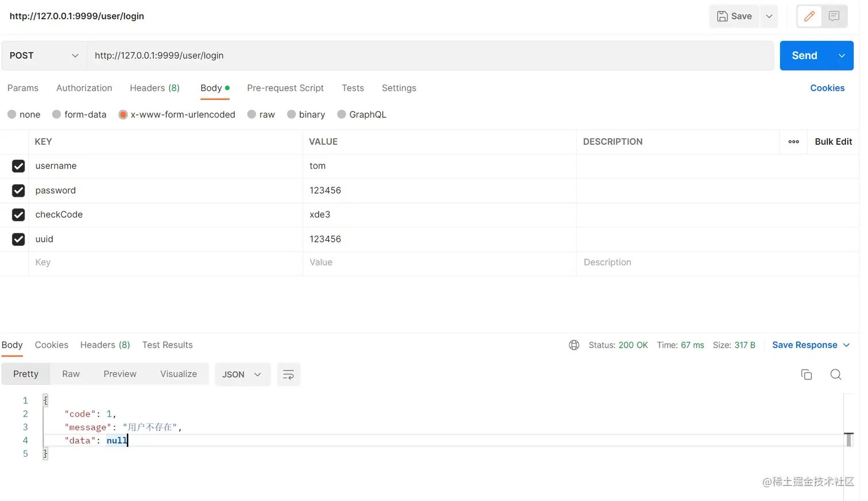Open the JSON language dropdown
Image resolution: width=868 pixels, height=501 pixels.
(x=242, y=374)
